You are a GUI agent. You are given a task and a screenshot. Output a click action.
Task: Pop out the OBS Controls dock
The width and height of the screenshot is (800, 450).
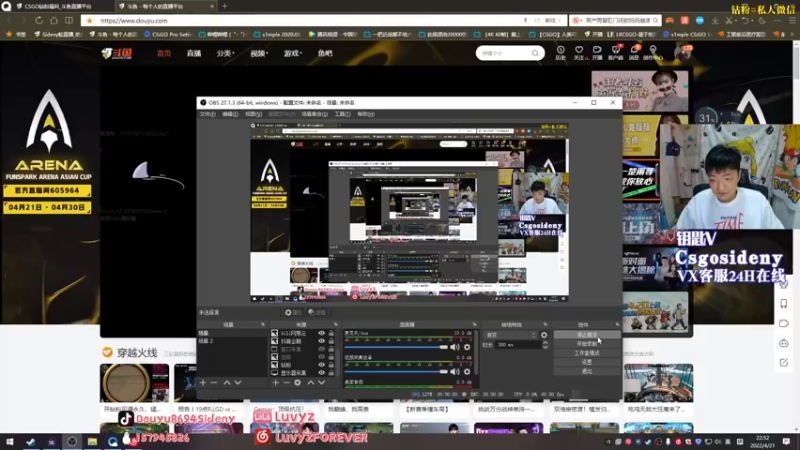[x=617, y=324]
